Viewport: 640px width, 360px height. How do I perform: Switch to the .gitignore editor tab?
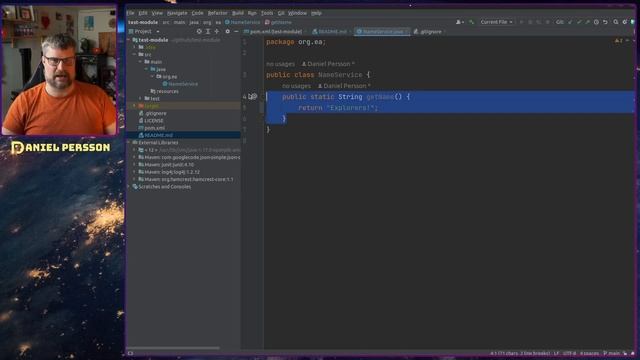click(429, 31)
